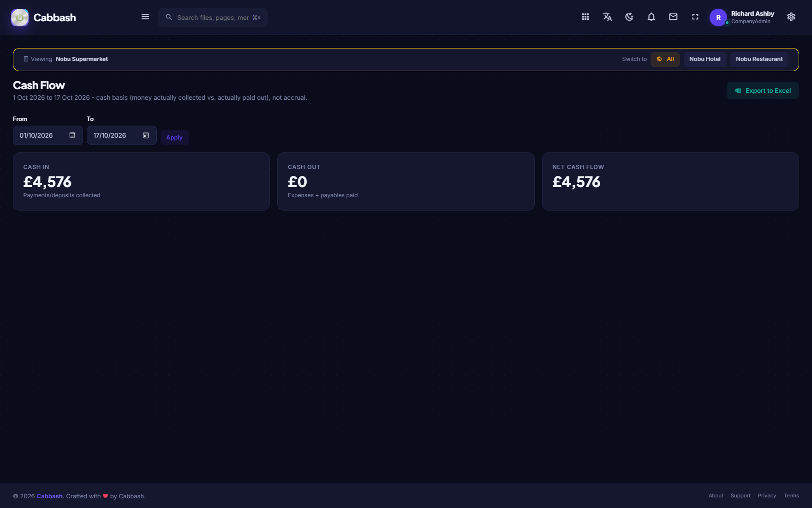Switch to Nobu Restaurant
Image resolution: width=812 pixels, height=508 pixels.
759,59
